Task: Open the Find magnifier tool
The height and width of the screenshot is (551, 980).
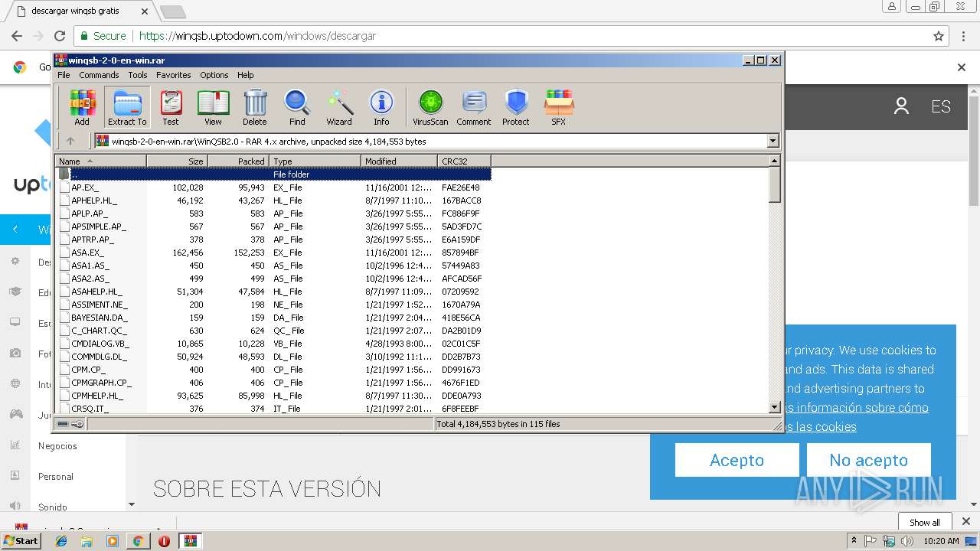Action: click(x=297, y=107)
